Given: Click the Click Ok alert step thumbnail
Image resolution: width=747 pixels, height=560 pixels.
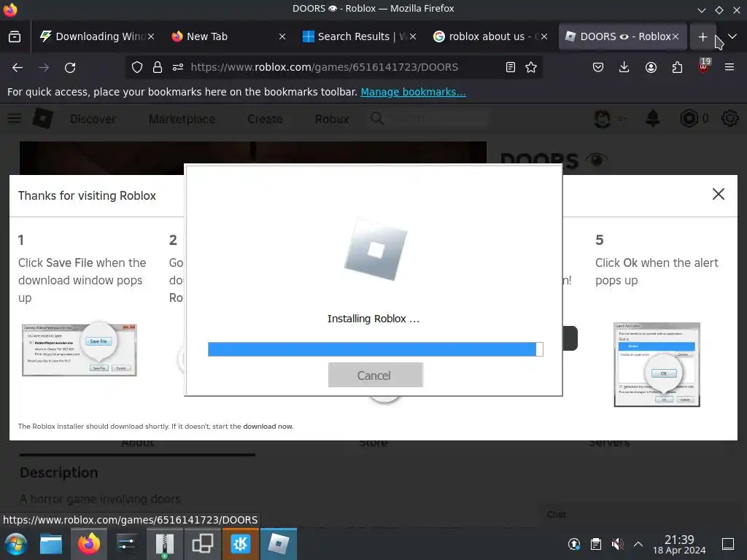Looking at the screenshot, I should click(x=657, y=365).
